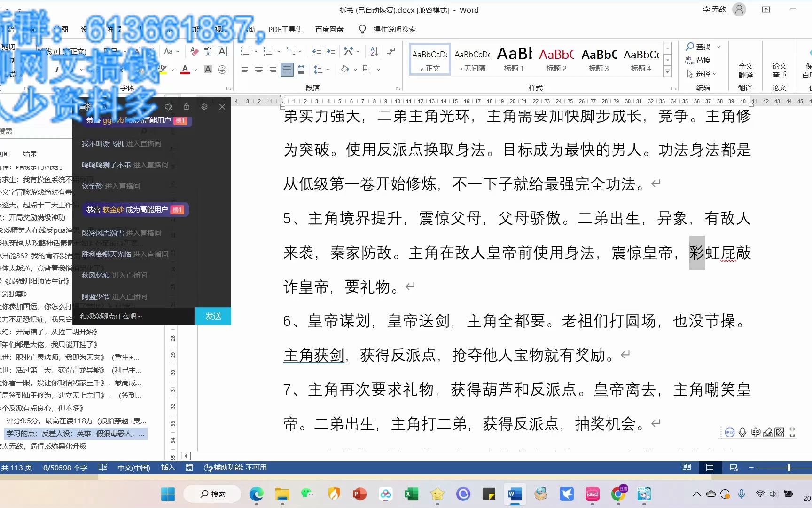This screenshot has height=508, width=812.
Task: Apply the 标题 1 heading style
Action: [514, 60]
